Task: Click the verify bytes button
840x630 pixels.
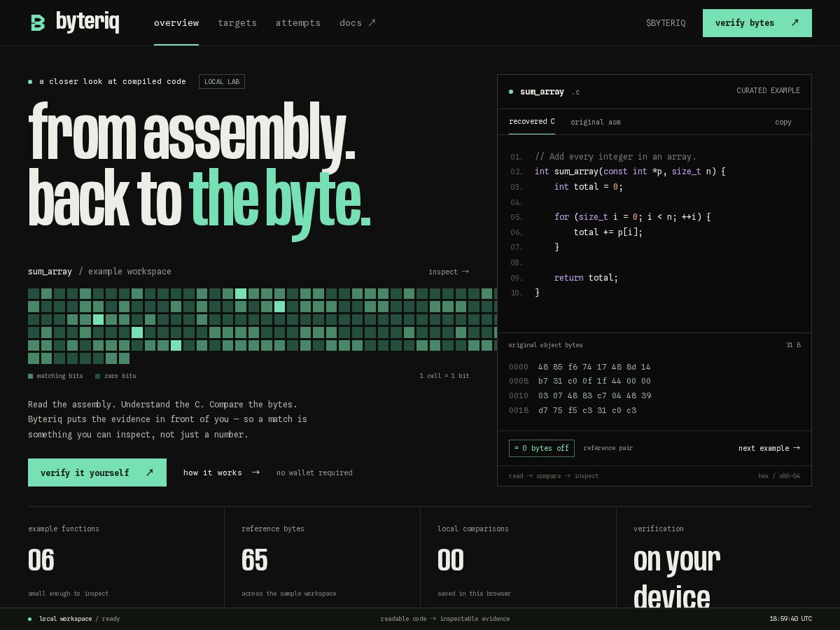Action: (757, 23)
